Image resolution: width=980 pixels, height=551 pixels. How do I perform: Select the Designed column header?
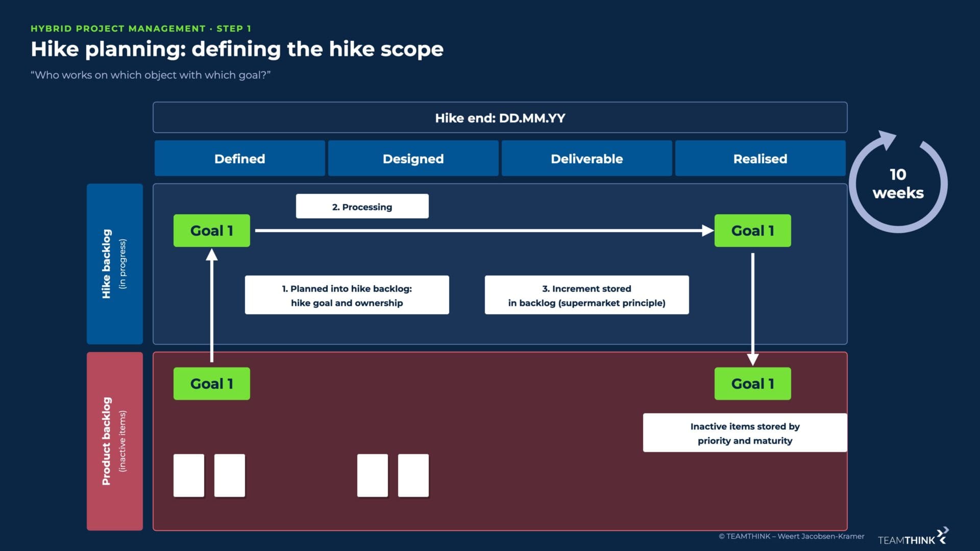[413, 159]
